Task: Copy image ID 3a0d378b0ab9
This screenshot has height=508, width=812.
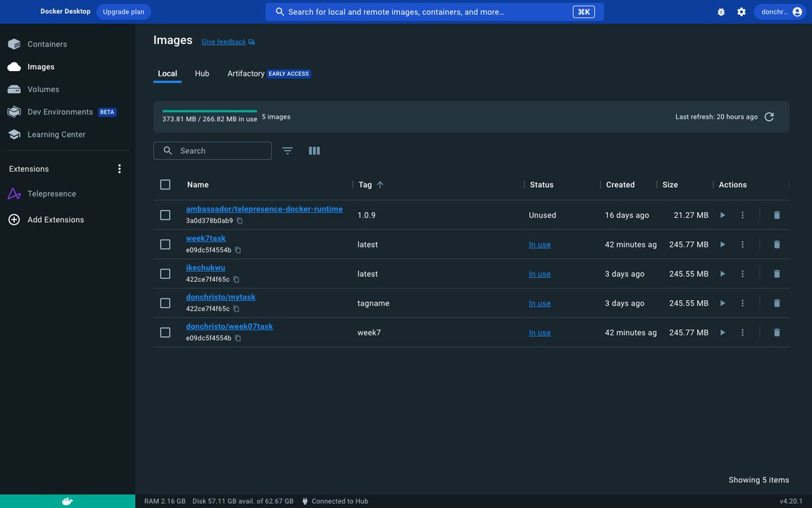Action: (240, 221)
